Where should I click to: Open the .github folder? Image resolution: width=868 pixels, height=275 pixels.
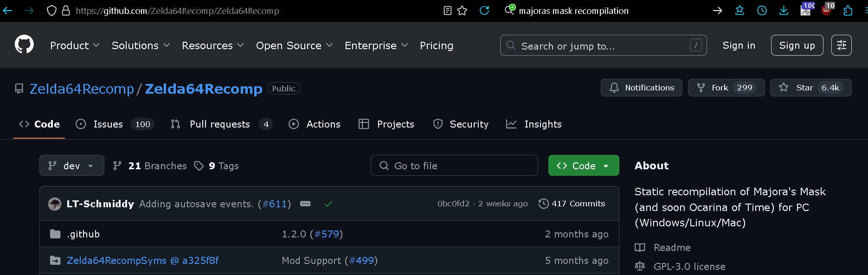click(x=83, y=234)
